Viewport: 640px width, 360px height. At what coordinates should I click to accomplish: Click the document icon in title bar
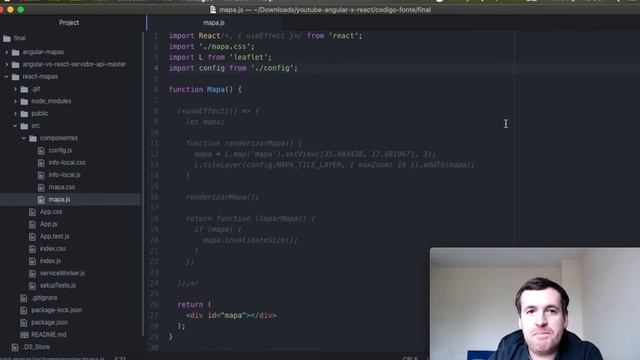click(x=213, y=9)
